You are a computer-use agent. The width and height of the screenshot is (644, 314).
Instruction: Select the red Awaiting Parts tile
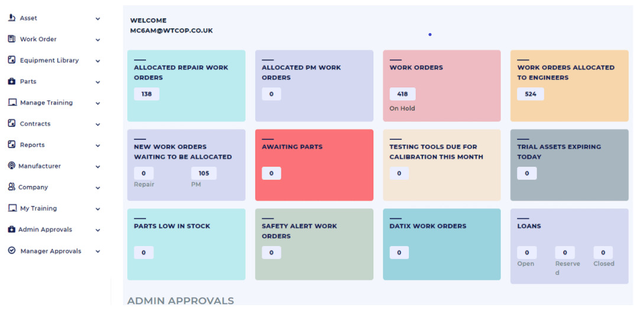click(x=314, y=165)
